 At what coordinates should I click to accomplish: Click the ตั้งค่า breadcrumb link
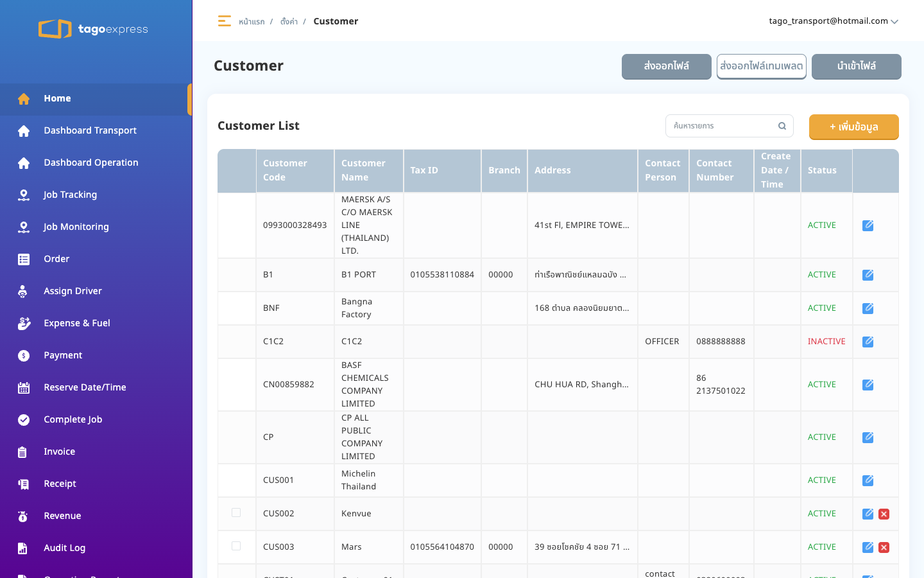click(x=289, y=22)
